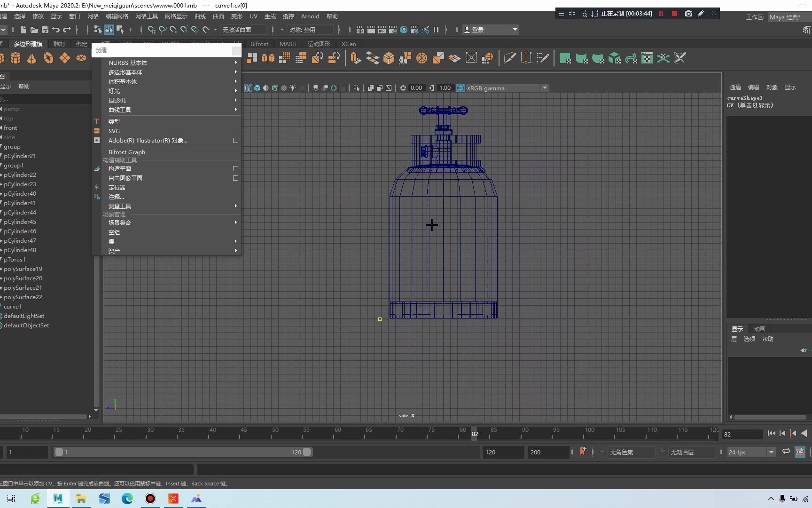Click the 构造平面 option box
This screenshot has width=812, height=508.
(x=235, y=168)
